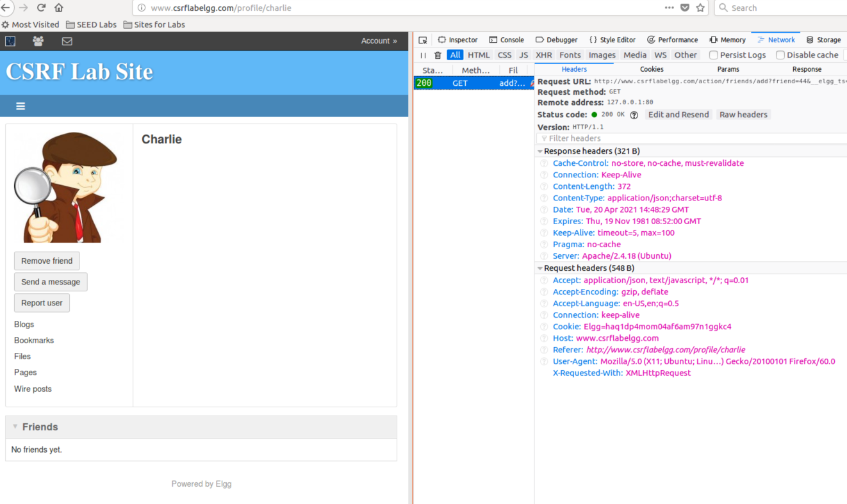Open page actions three-dot menu
The height and width of the screenshot is (504, 847).
tap(669, 8)
